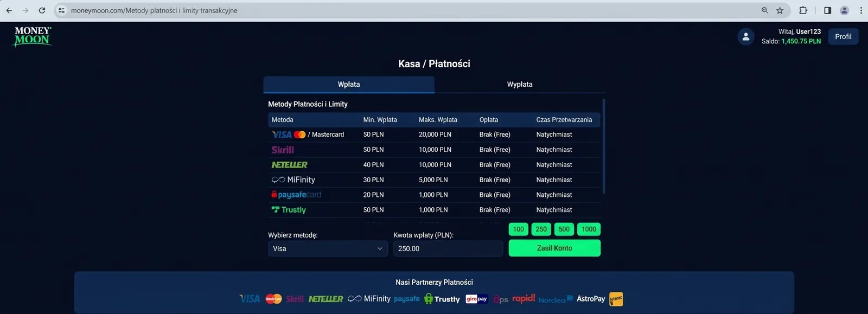Click the eps partner logo
Viewport: 868px width, 314px height.
[x=501, y=299]
